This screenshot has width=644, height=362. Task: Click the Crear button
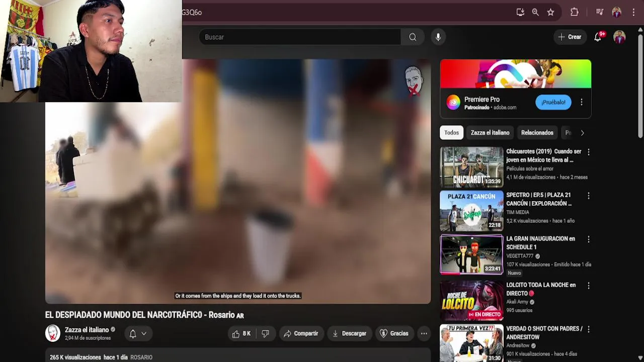tap(570, 37)
